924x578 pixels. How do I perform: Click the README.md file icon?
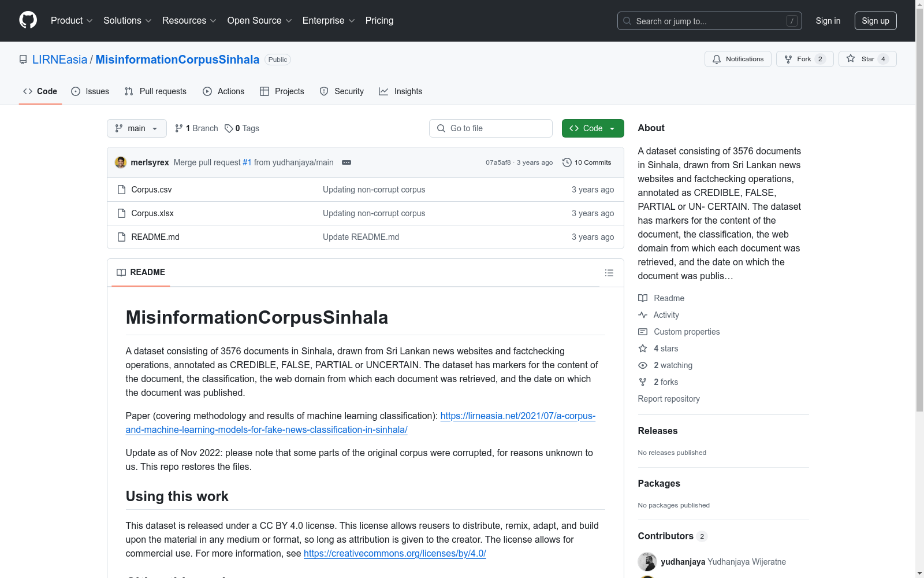121,237
